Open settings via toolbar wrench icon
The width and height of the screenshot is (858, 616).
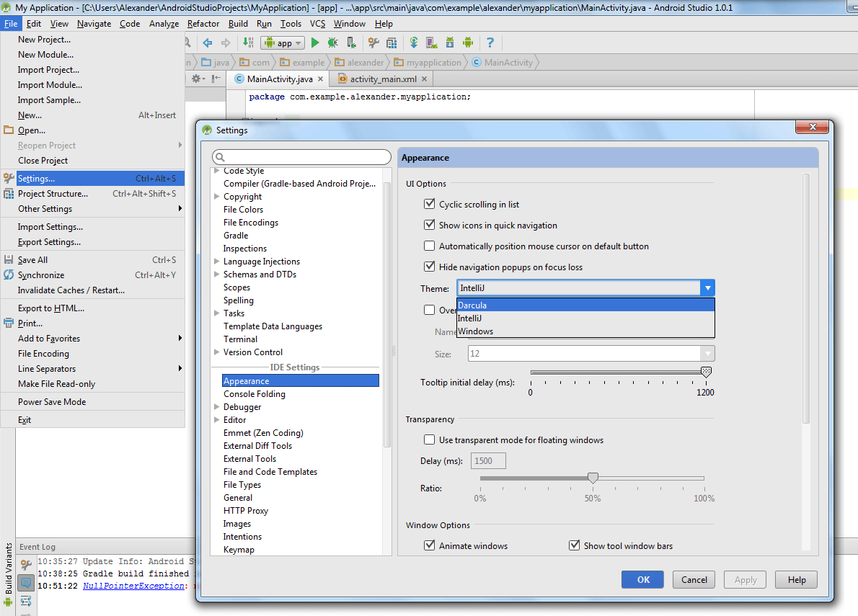click(373, 43)
